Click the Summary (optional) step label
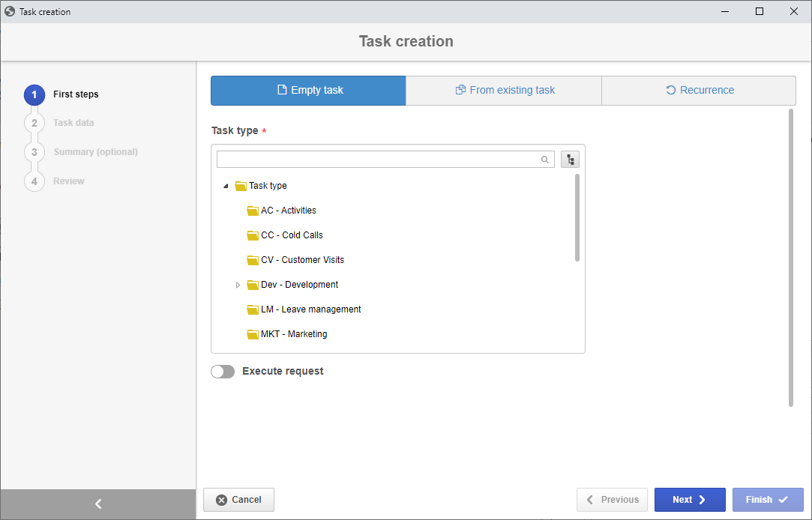Screen dimensions: 812x520 coord(95,152)
